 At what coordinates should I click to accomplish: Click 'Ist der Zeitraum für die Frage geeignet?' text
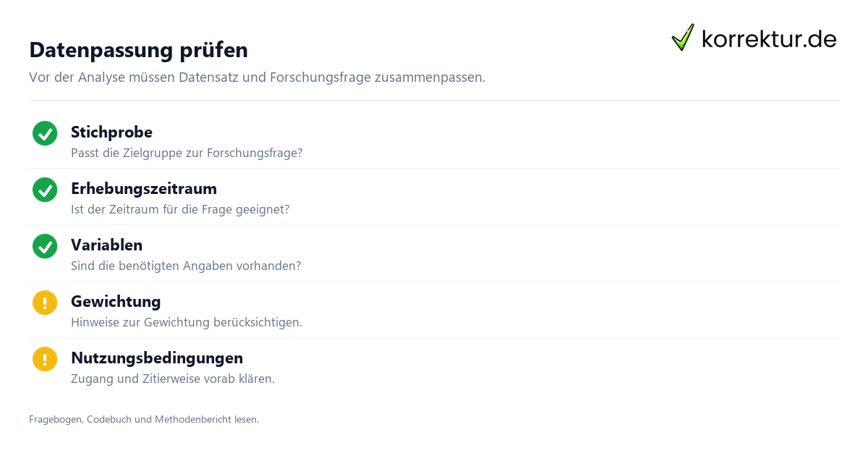(x=180, y=210)
